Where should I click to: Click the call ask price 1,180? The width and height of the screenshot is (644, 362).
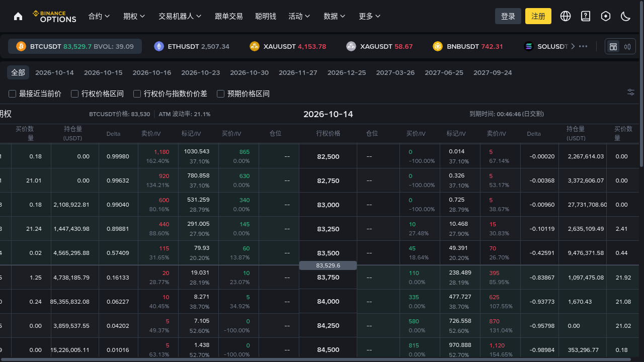pos(162,151)
